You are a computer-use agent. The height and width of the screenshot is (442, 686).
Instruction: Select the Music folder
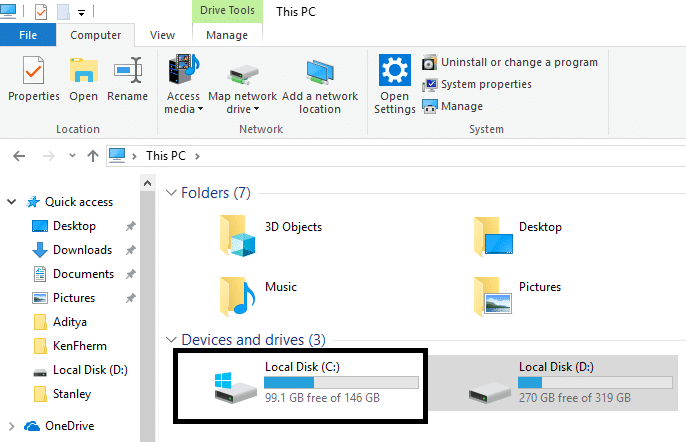pyautogui.click(x=259, y=296)
